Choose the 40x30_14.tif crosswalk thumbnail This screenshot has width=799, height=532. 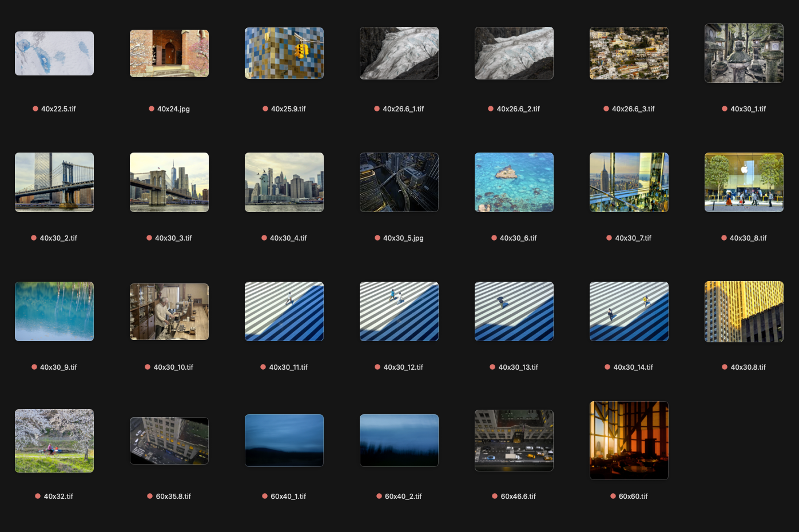(629, 311)
